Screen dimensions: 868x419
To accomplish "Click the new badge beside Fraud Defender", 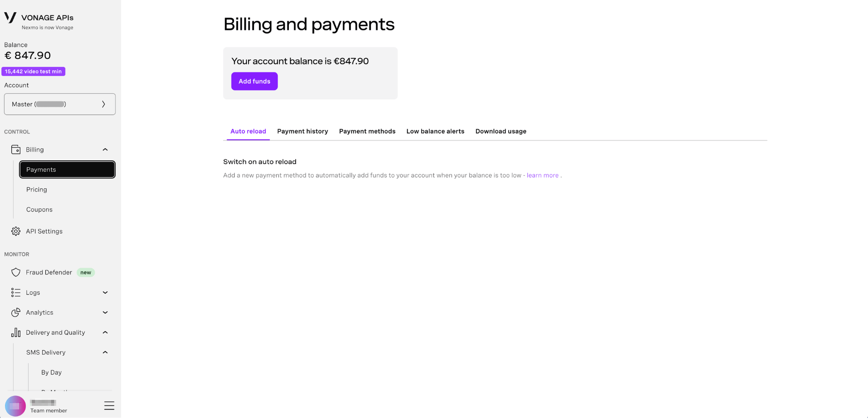I will tap(86, 272).
